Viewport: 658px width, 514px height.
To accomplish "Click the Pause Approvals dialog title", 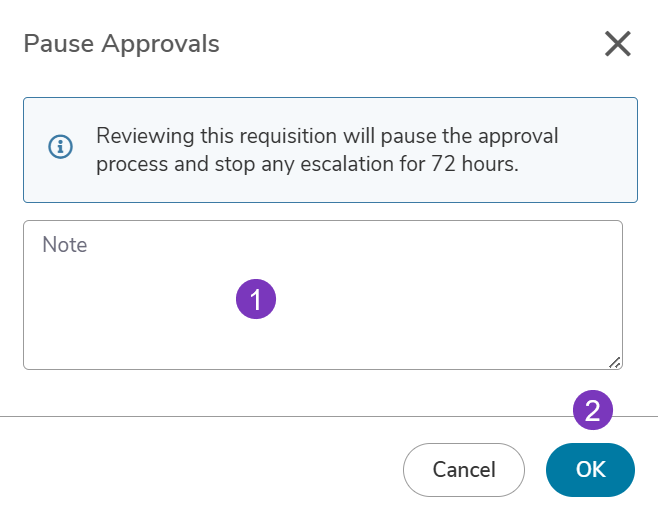I will click(x=121, y=44).
